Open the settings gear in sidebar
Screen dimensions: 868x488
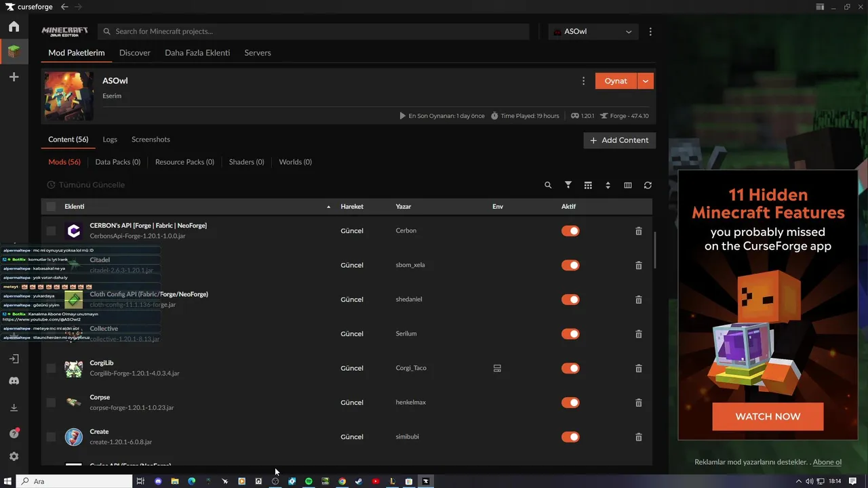click(14, 457)
